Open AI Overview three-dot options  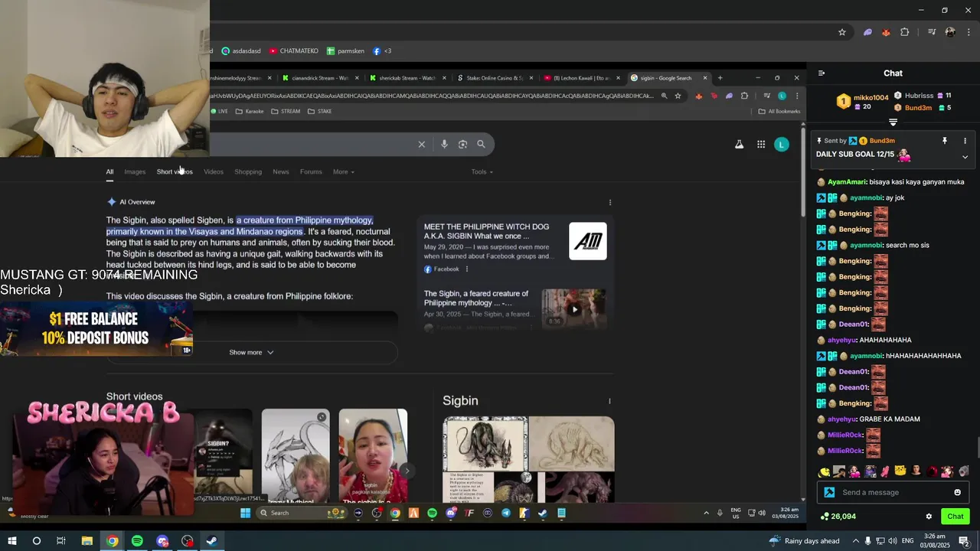[x=610, y=202]
